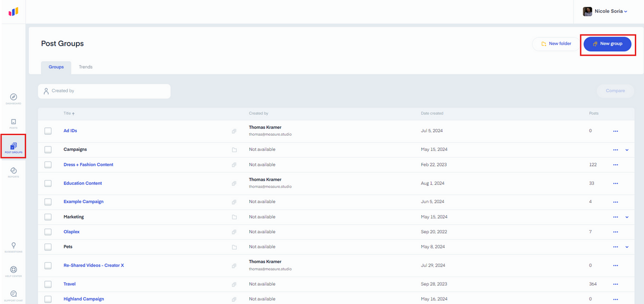The width and height of the screenshot is (644, 304).
Task: Click the Compare button
Action: coord(615,91)
